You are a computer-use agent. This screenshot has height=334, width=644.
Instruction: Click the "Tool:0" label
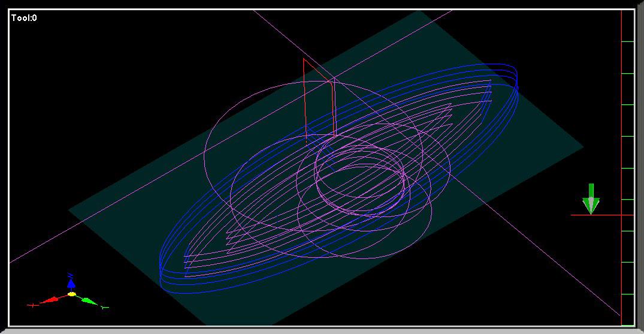[24, 18]
